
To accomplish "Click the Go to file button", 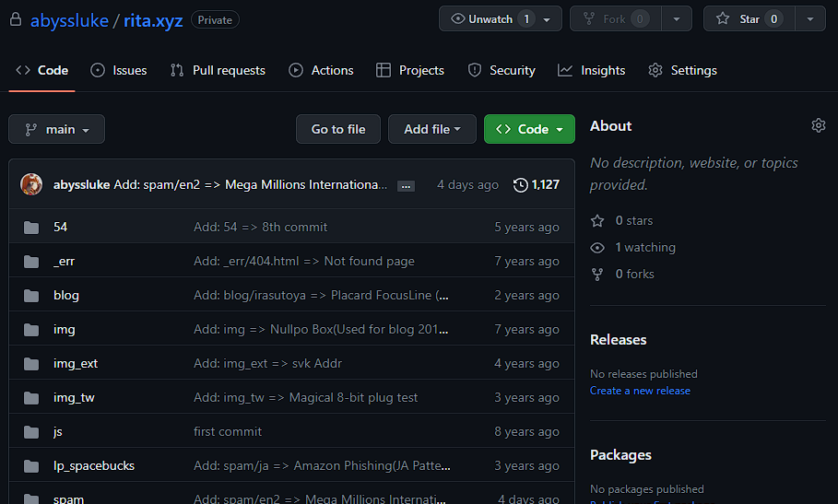I will click(338, 129).
